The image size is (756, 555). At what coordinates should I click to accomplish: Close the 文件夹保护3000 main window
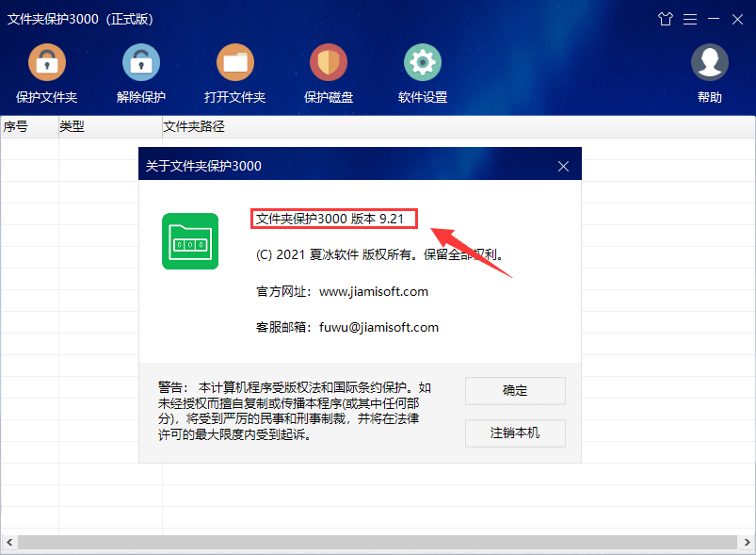737,19
